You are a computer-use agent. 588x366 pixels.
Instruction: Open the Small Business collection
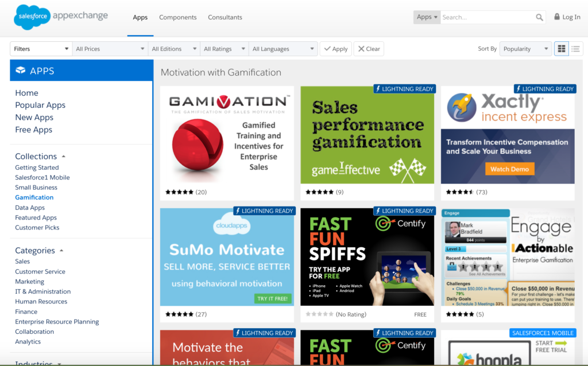pyautogui.click(x=36, y=188)
